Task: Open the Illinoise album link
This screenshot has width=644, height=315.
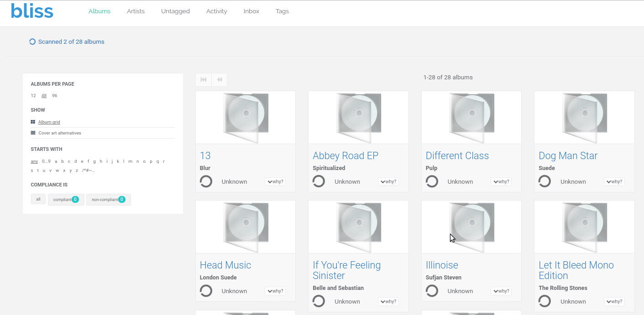Action: coord(442,265)
